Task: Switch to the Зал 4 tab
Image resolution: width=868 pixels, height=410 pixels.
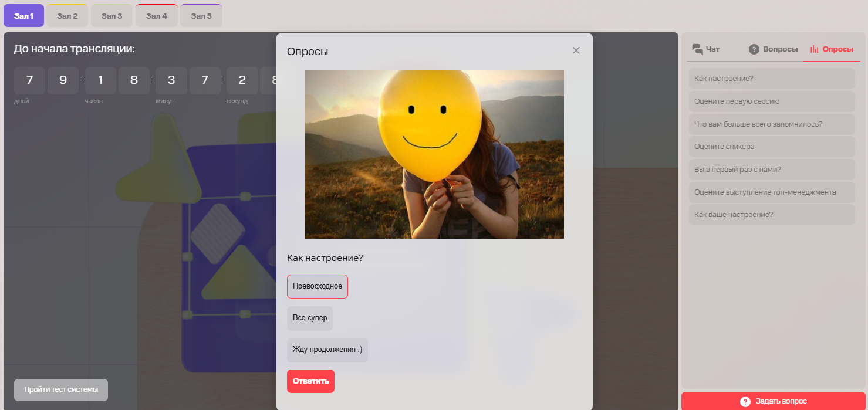Action: click(x=157, y=16)
